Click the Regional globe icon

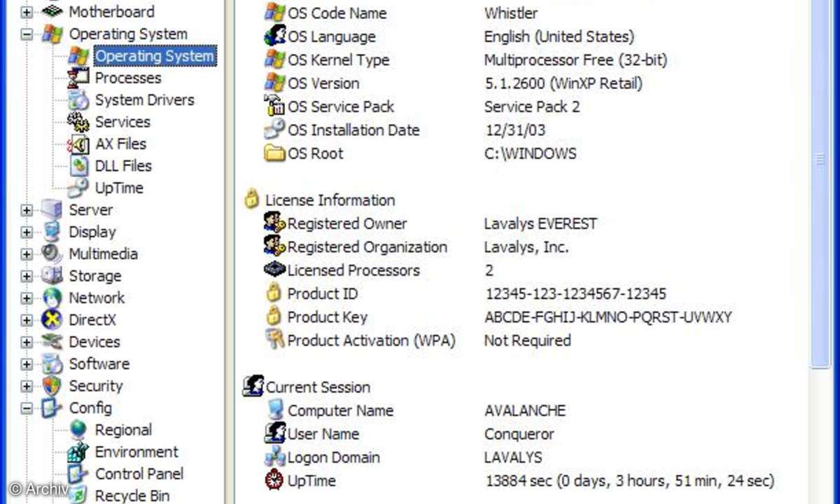point(78,430)
